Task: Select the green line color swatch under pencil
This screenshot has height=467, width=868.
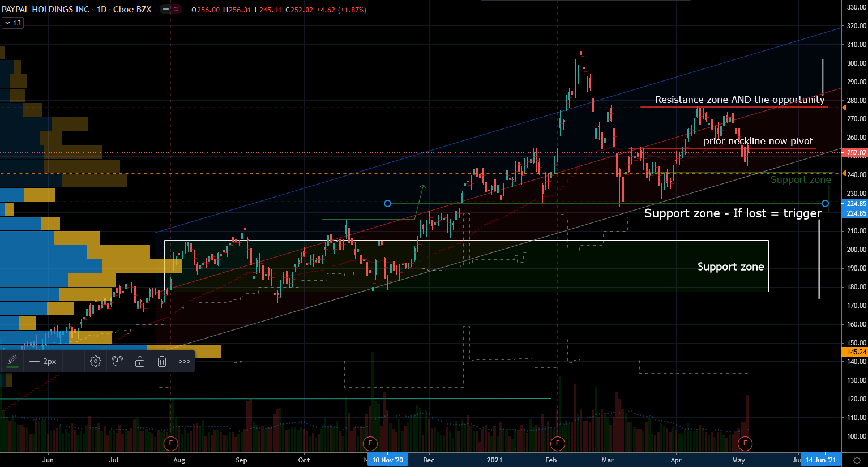Action: (12, 367)
